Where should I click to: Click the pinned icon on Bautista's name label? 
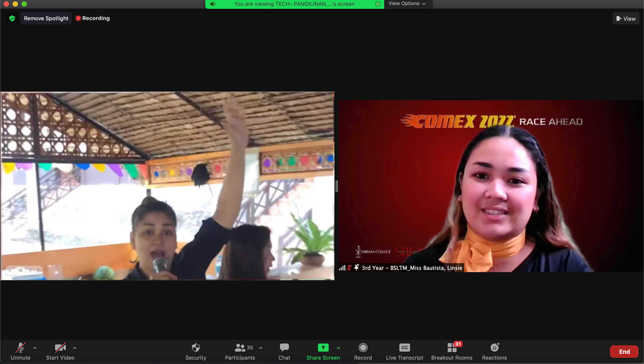click(356, 268)
